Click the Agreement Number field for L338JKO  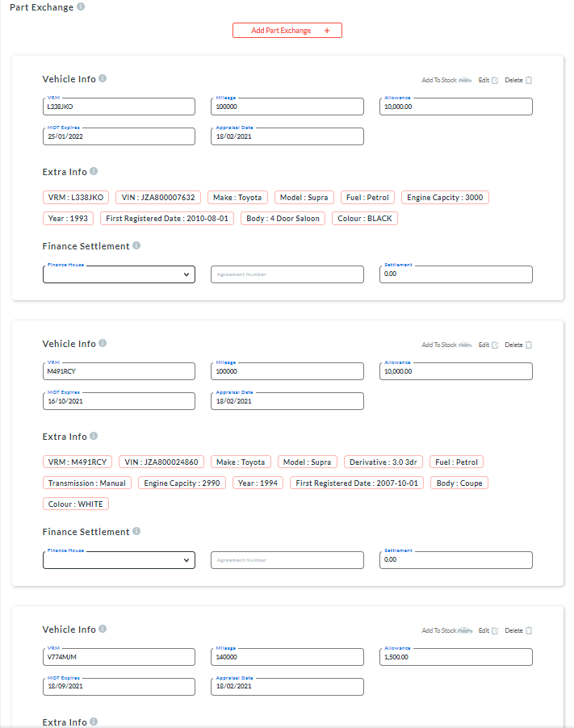coord(287,274)
